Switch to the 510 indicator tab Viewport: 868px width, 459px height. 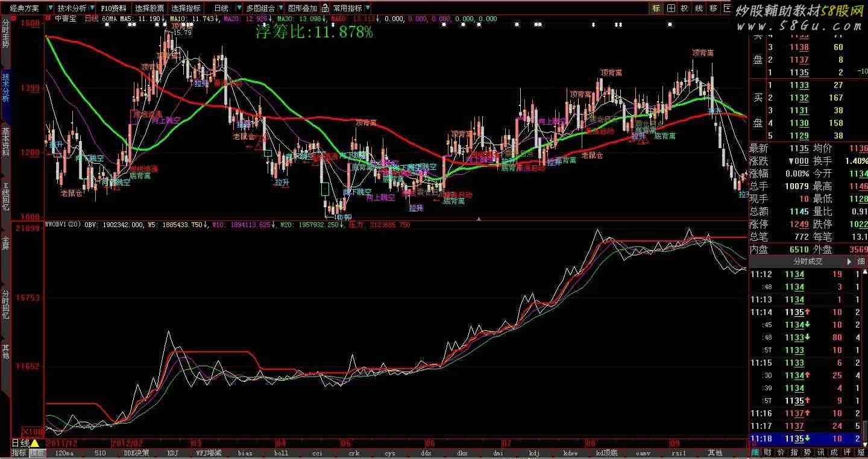point(100,454)
